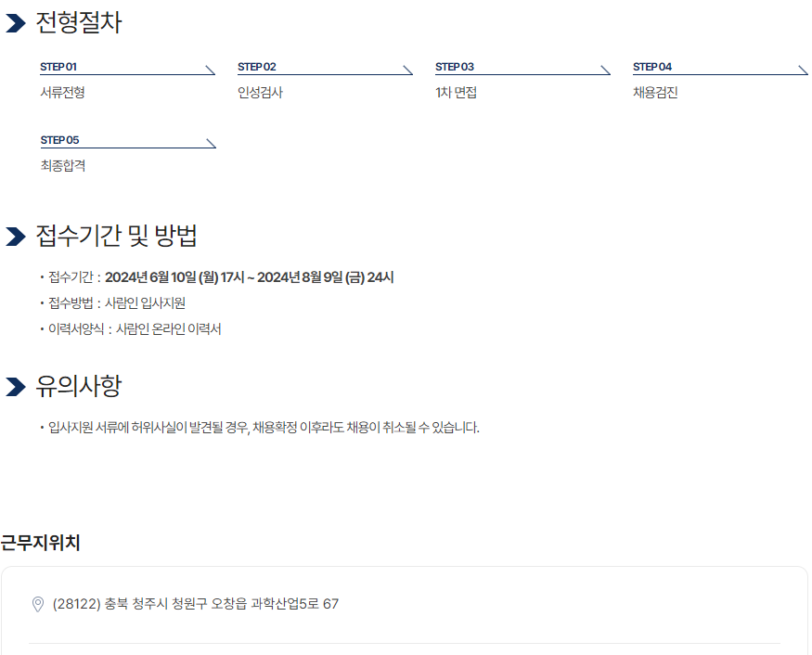Click the 1차 면접 step text

tap(456, 93)
